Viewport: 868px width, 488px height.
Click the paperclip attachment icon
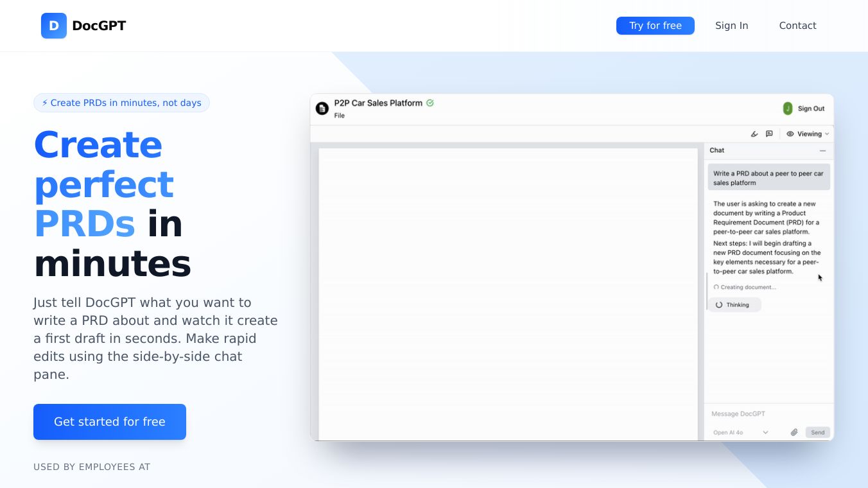tap(794, 433)
